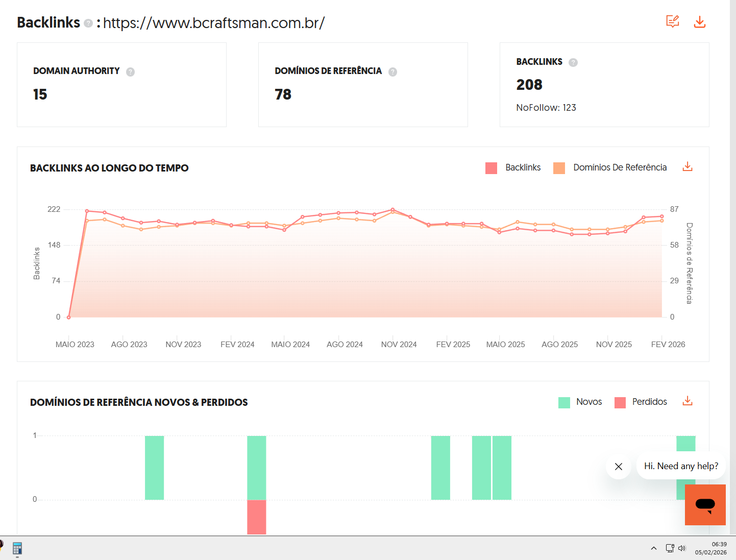Click the feedback note icon beside the page title
Screen dimensions: 736x560
pyautogui.click(x=672, y=21)
